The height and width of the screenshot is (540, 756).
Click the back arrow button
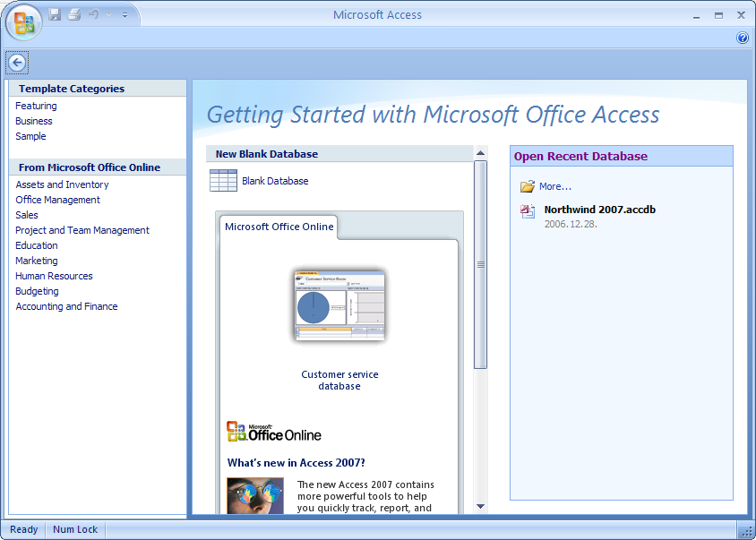(17, 63)
